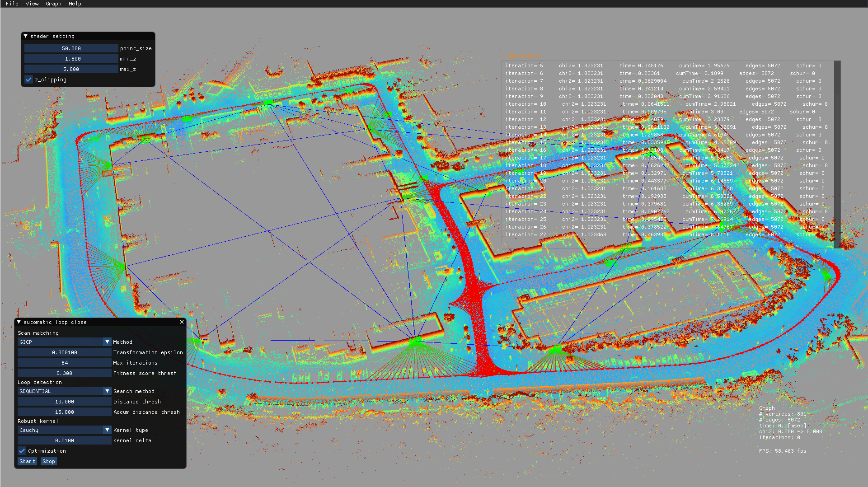Click the 'Robust kernel' section label
This screenshot has width=868, height=487.
pos(38,421)
